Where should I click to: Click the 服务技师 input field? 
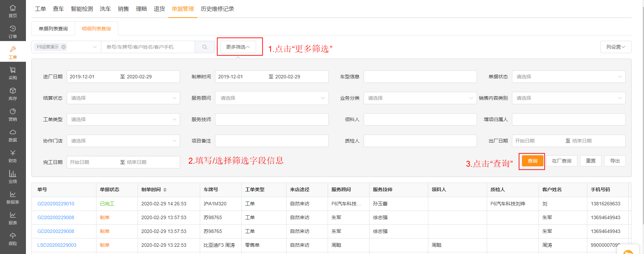pyautogui.click(x=272, y=119)
